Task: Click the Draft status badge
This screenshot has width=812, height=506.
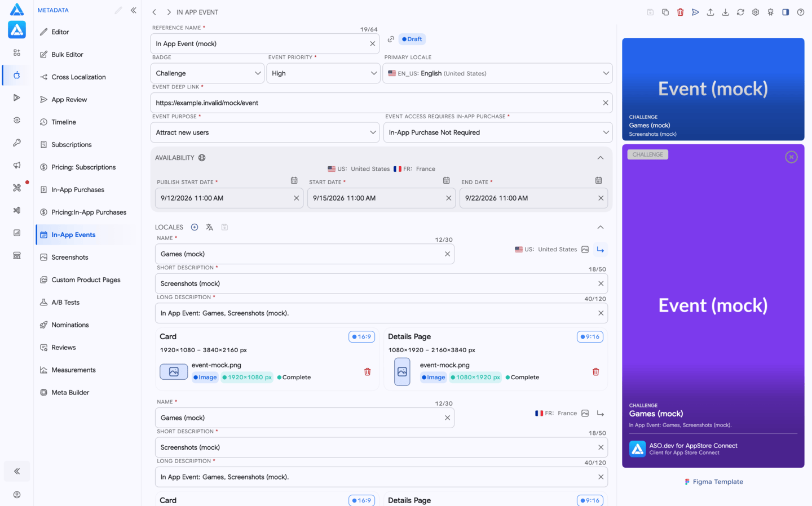Action: tap(412, 39)
